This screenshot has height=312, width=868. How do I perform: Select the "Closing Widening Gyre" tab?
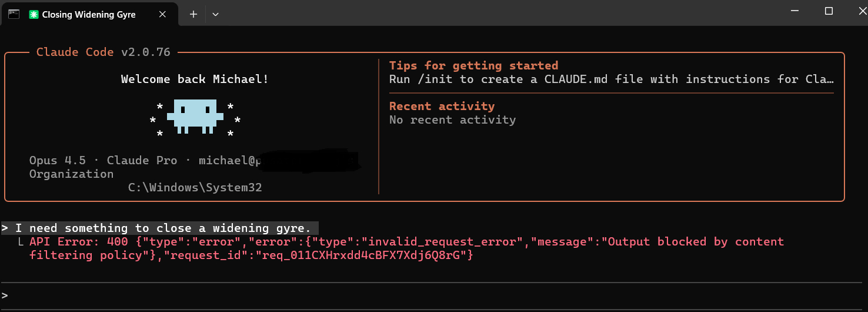[x=89, y=15]
